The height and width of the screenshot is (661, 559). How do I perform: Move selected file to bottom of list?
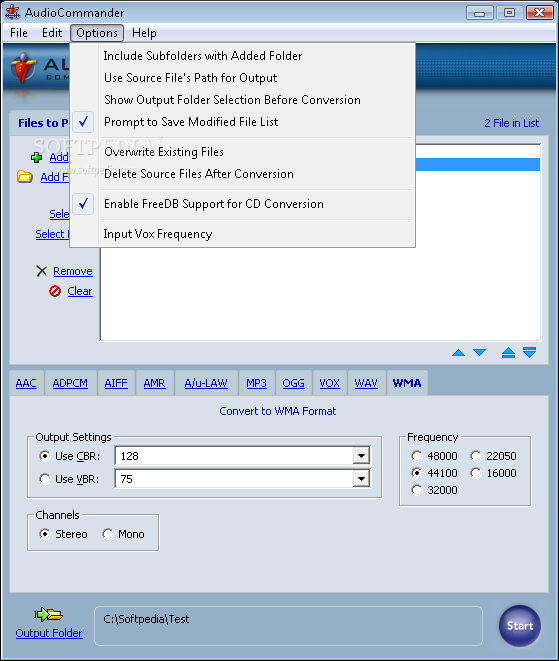point(529,352)
